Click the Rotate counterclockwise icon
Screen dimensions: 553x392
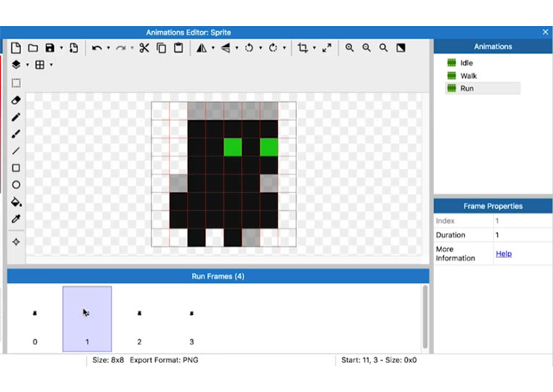coord(249,48)
